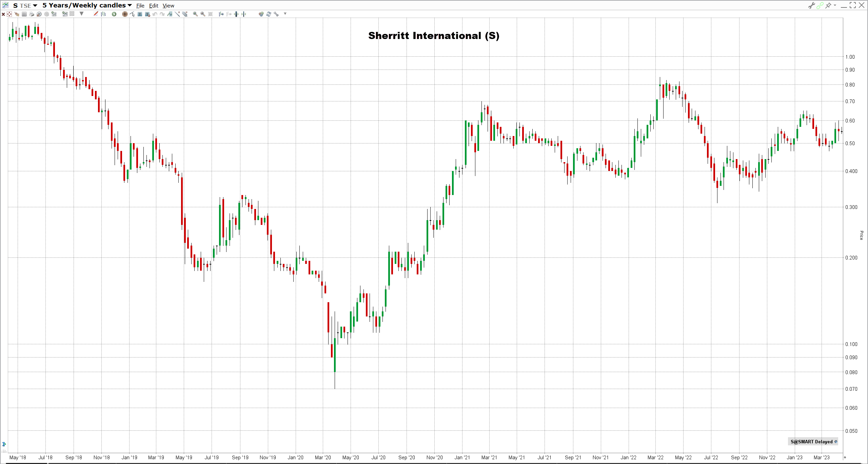Image resolution: width=868 pixels, height=464 pixels.
Task: Click the zoom fit box icon
Action: (x=210, y=14)
